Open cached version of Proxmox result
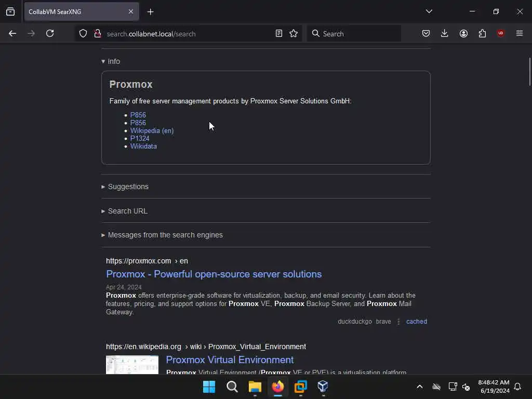 click(416, 321)
